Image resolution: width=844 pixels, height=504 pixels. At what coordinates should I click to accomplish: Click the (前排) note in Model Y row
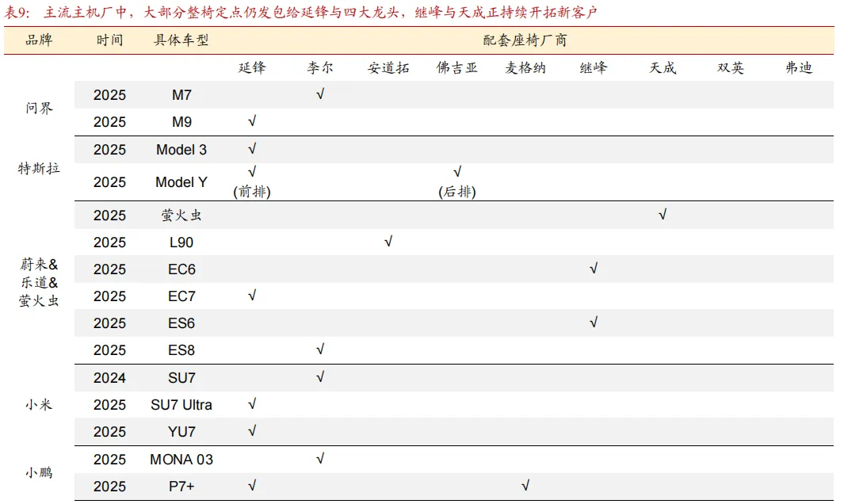point(252,192)
